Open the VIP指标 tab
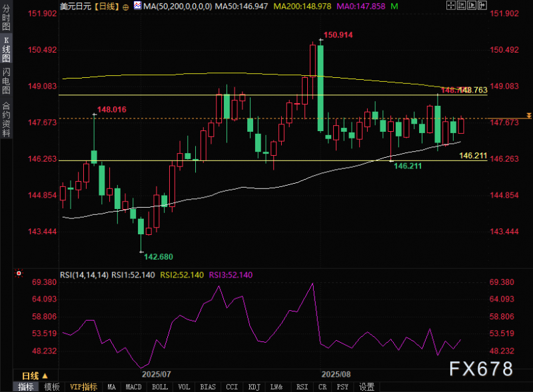 [x=84, y=387]
